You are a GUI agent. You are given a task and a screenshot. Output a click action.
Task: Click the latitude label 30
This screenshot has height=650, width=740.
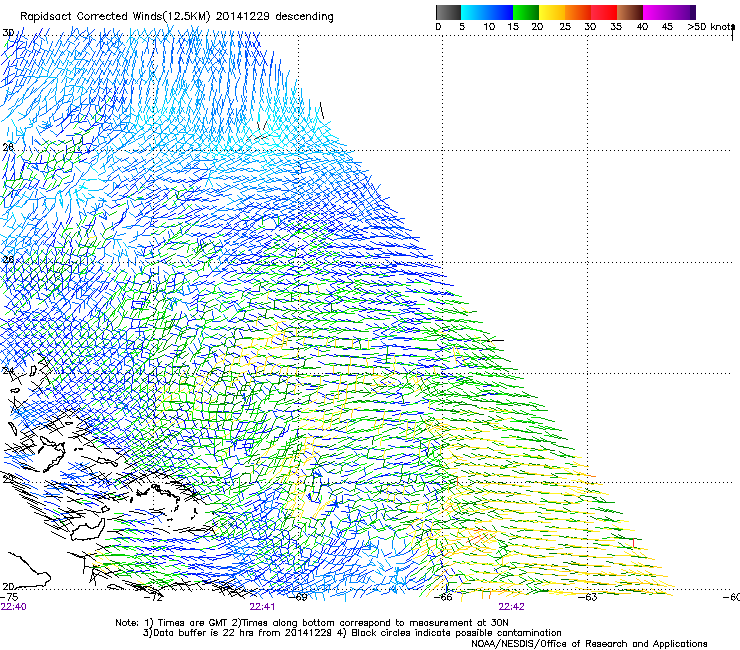click(x=8, y=33)
